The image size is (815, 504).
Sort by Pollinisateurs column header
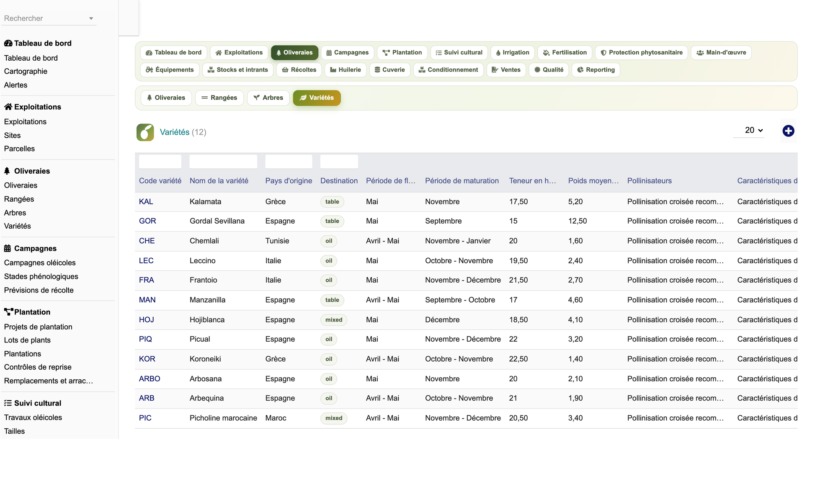click(x=650, y=181)
